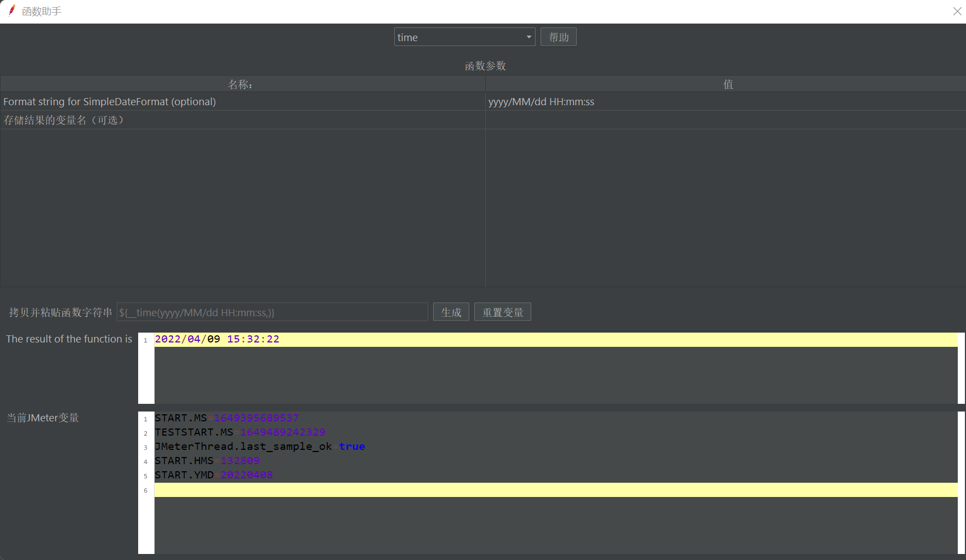Close the 函数助手 window
Image resolution: width=966 pixels, height=560 pixels.
click(957, 12)
